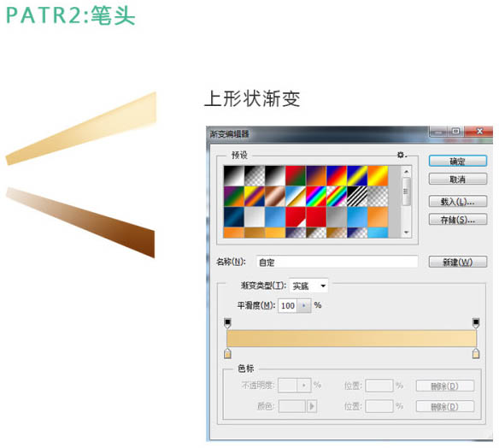The image size is (499, 448).
Task: Open the 不透明度 opacity slider arrow
Action: [x=304, y=386]
